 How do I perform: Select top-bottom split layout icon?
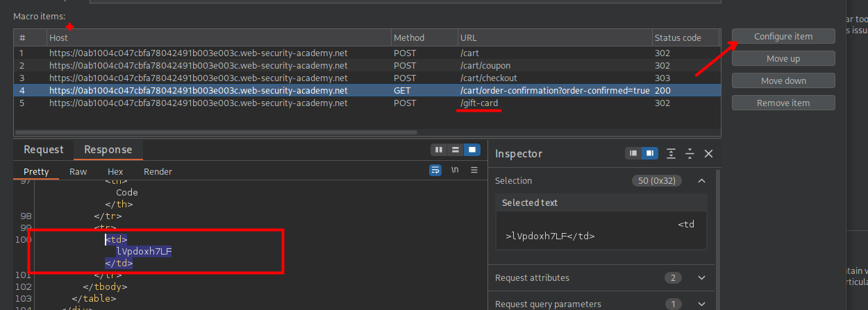coord(455,150)
